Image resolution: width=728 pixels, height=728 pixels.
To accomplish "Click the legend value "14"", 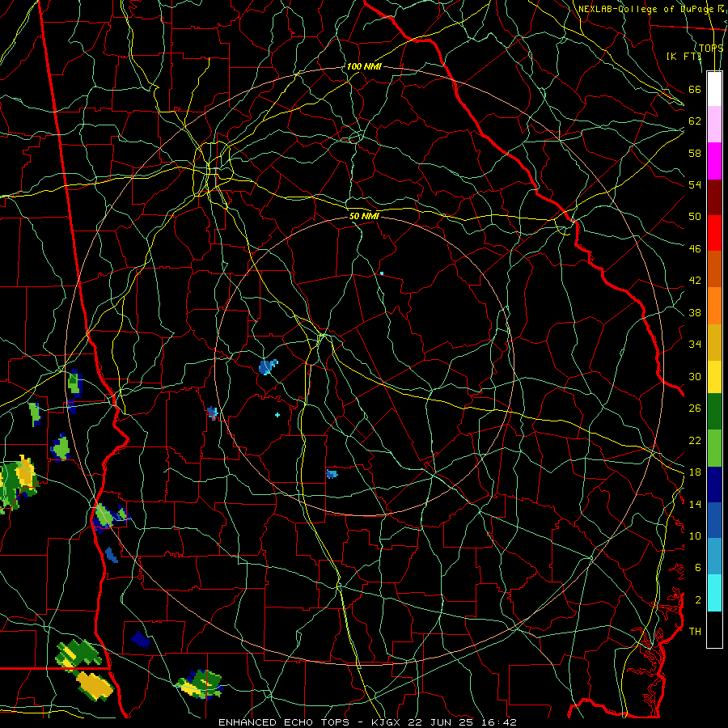I will (x=695, y=504).
